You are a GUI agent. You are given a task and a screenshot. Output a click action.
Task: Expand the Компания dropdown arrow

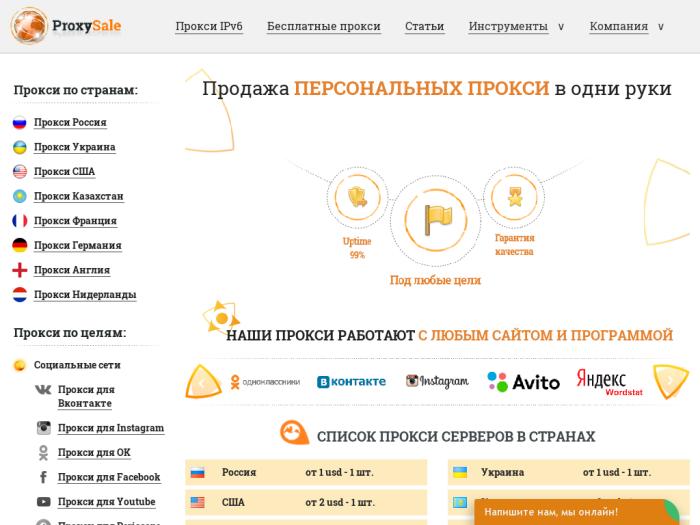[x=661, y=27]
